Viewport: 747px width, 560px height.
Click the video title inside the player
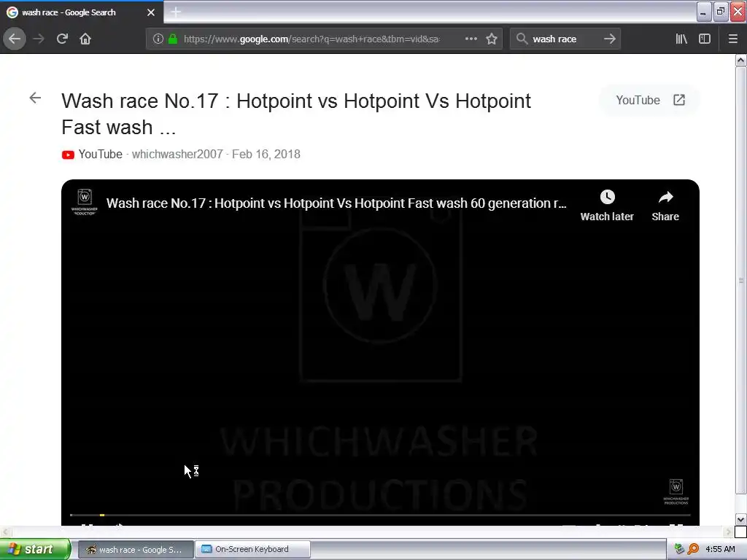(336, 203)
